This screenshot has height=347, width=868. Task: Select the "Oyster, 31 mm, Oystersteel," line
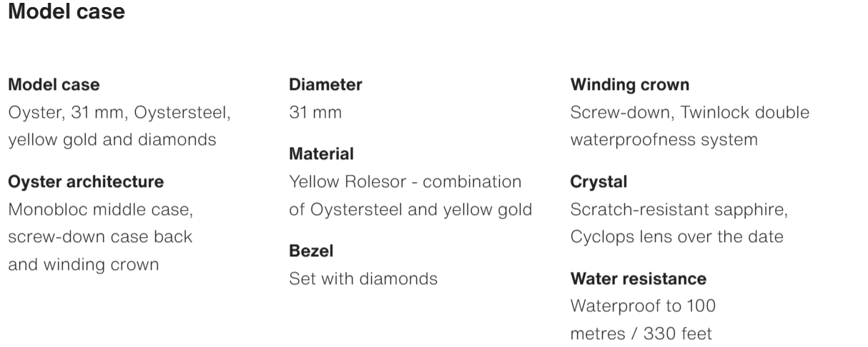(119, 113)
